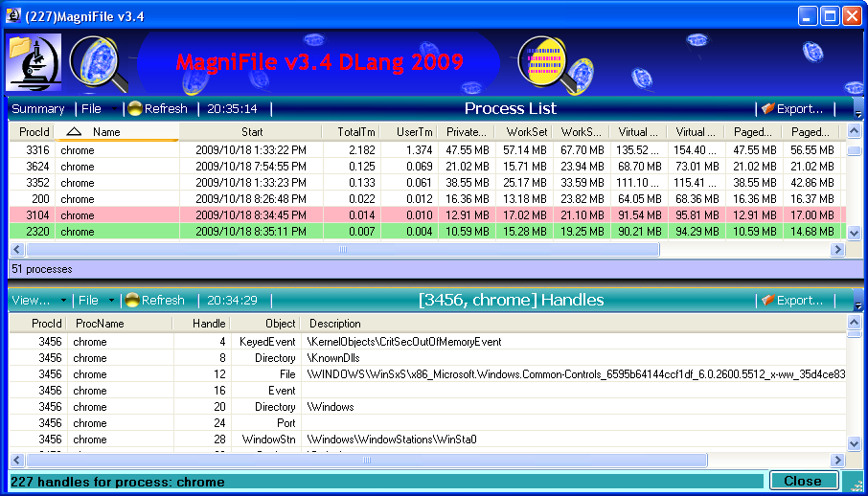Click the microscope folder icon in banner
This screenshot has width=868, height=496.
[34, 62]
